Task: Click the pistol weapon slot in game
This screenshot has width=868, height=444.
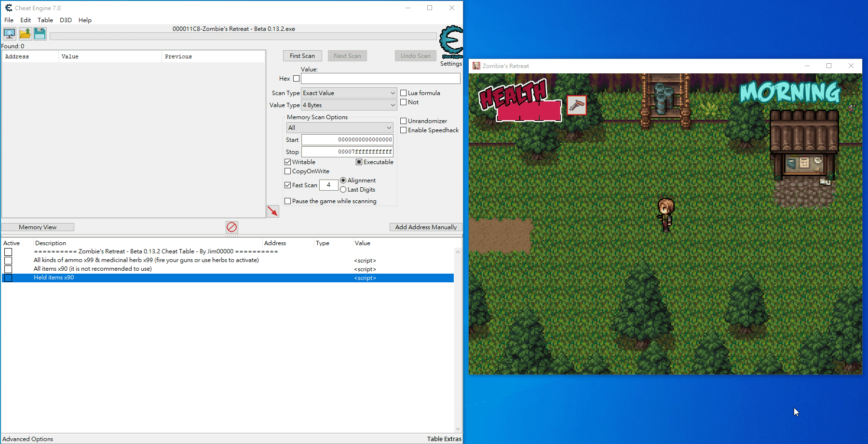Action: (x=577, y=105)
